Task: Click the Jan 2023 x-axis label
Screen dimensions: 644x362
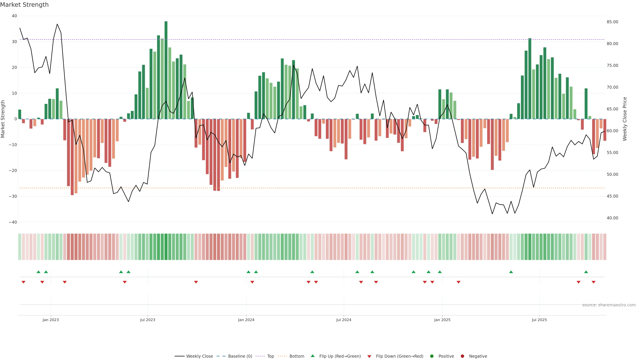Action: [50, 320]
